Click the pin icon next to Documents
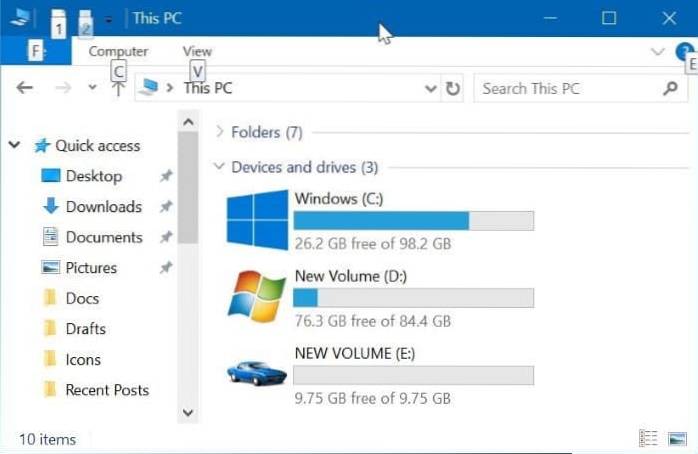Viewport: 698px width, 454px height. (x=166, y=237)
